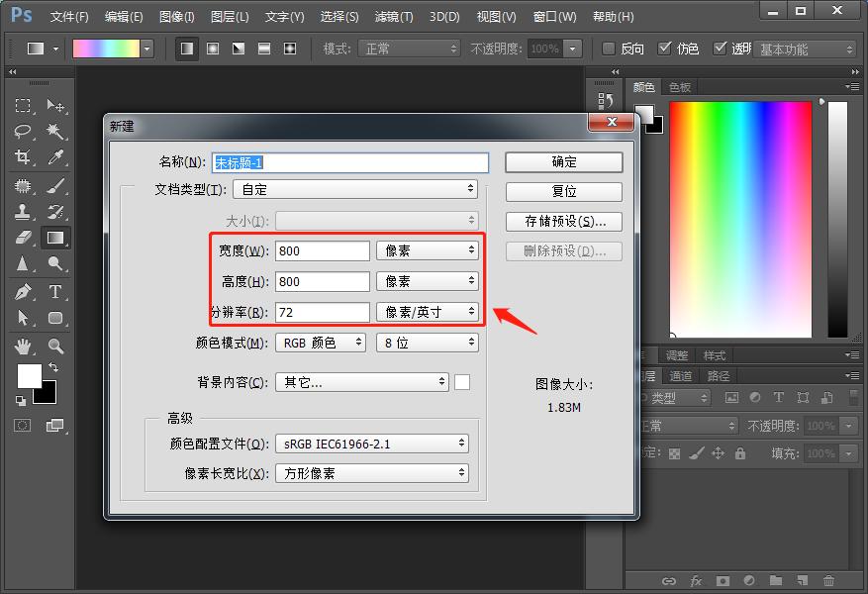Select the Crop tool
The width and height of the screenshot is (868, 594).
[23, 156]
